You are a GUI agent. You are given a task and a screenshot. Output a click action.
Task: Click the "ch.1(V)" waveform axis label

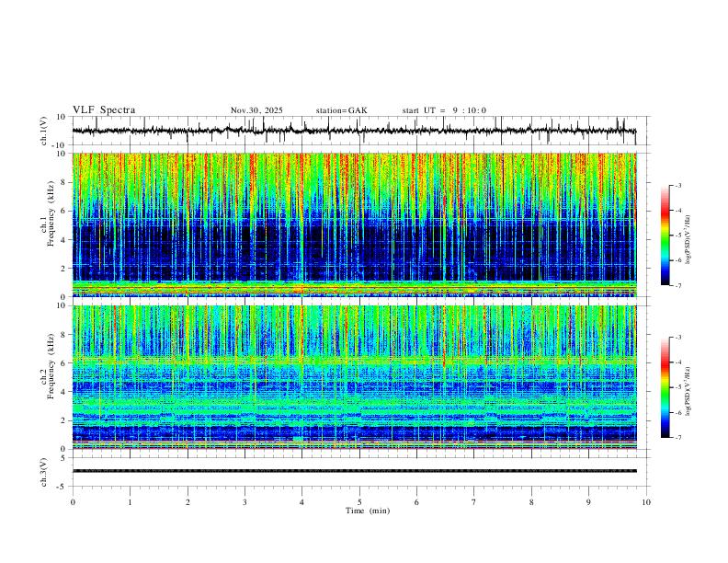coord(44,131)
